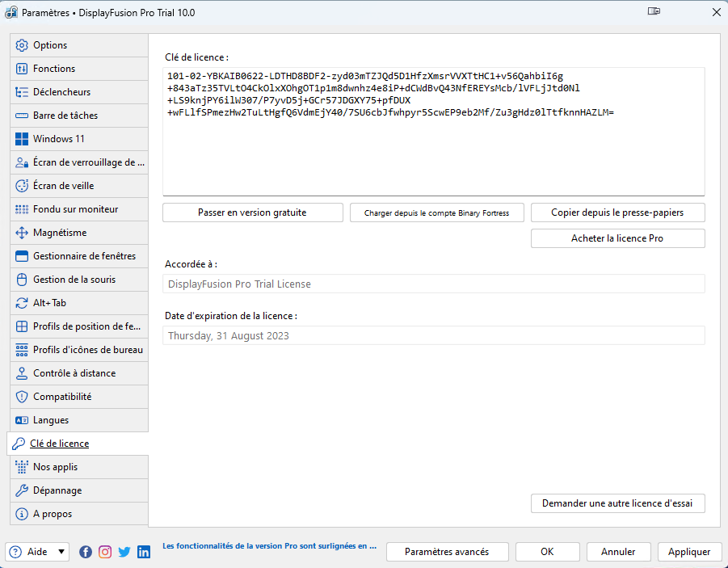Open the Twitter bird icon
728x568 pixels.
pos(124,552)
